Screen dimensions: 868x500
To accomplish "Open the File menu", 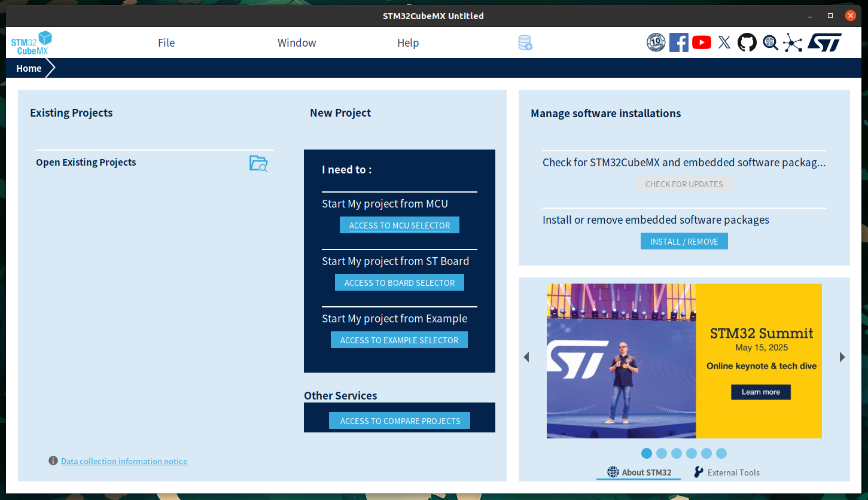I will 166,42.
